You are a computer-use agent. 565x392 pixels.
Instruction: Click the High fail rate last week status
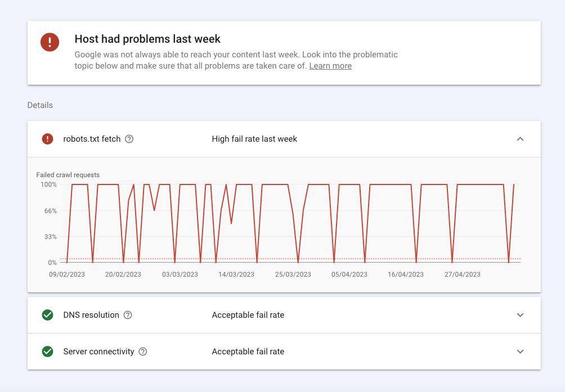[254, 139]
